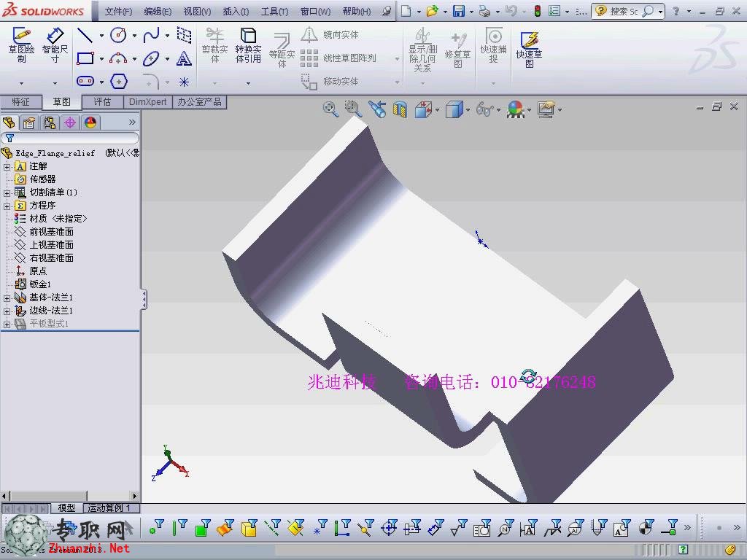
Task: Open the Display Style dropdown arrow
Action: (x=468, y=110)
